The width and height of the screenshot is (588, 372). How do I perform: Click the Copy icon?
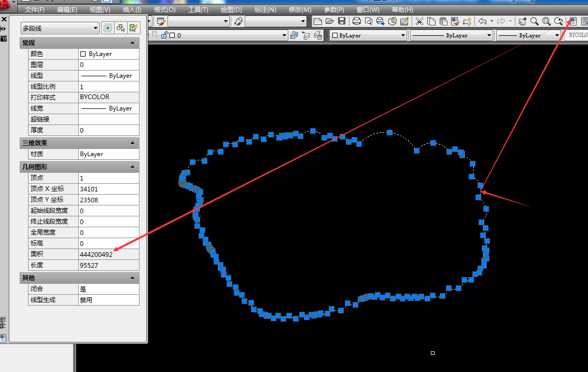coord(431,21)
